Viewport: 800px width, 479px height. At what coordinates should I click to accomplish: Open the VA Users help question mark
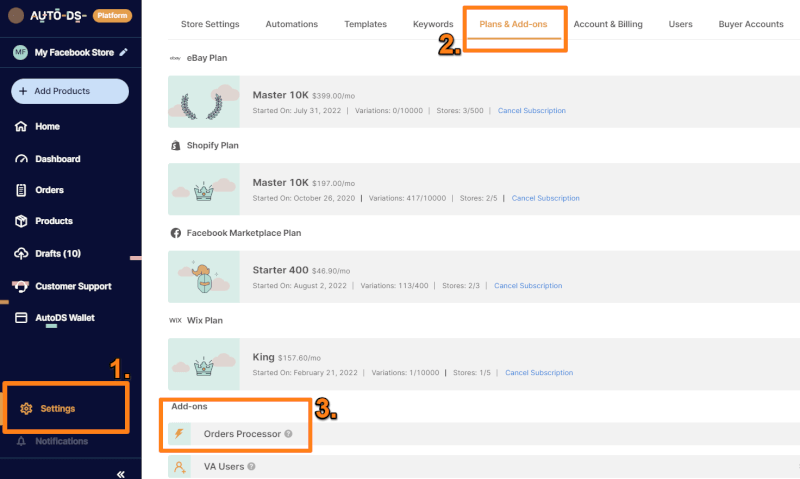point(251,466)
